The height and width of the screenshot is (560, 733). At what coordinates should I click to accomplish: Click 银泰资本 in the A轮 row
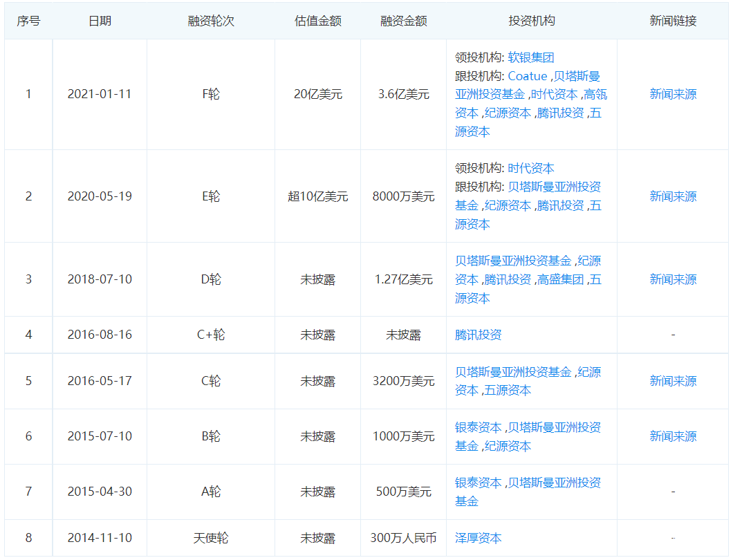coord(479,483)
